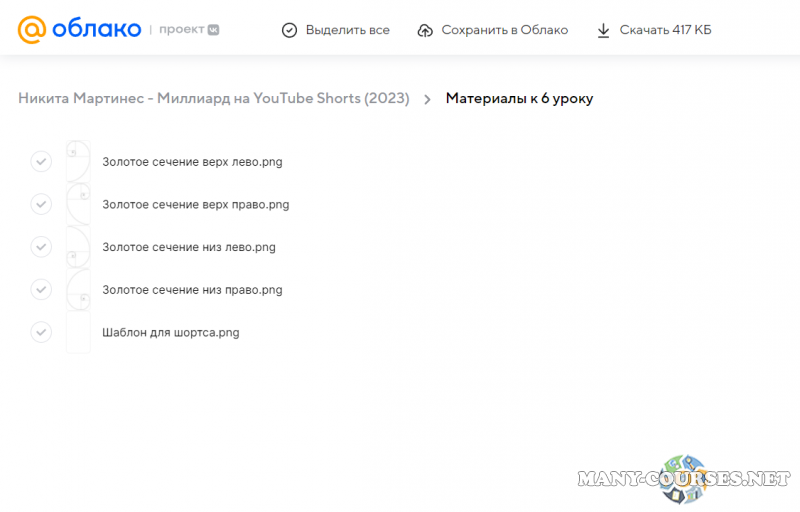This screenshot has width=800, height=512.
Task: Tick checkbox for Золотое сечение низ право.png
Action: click(41, 290)
